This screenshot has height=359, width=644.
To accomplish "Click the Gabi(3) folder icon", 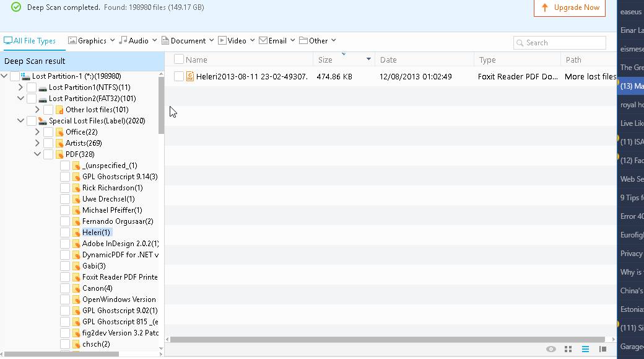I will point(76,266).
